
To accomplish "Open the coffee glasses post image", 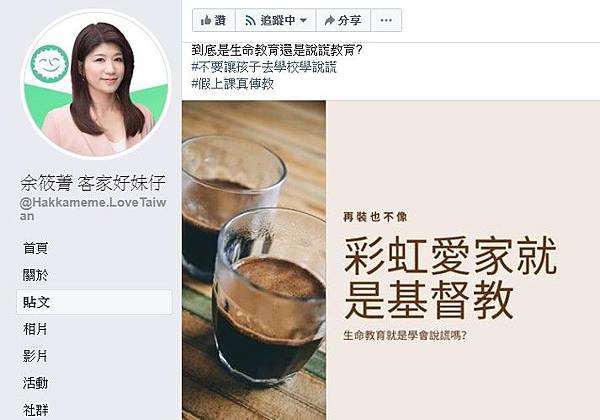I will [254, 260].
